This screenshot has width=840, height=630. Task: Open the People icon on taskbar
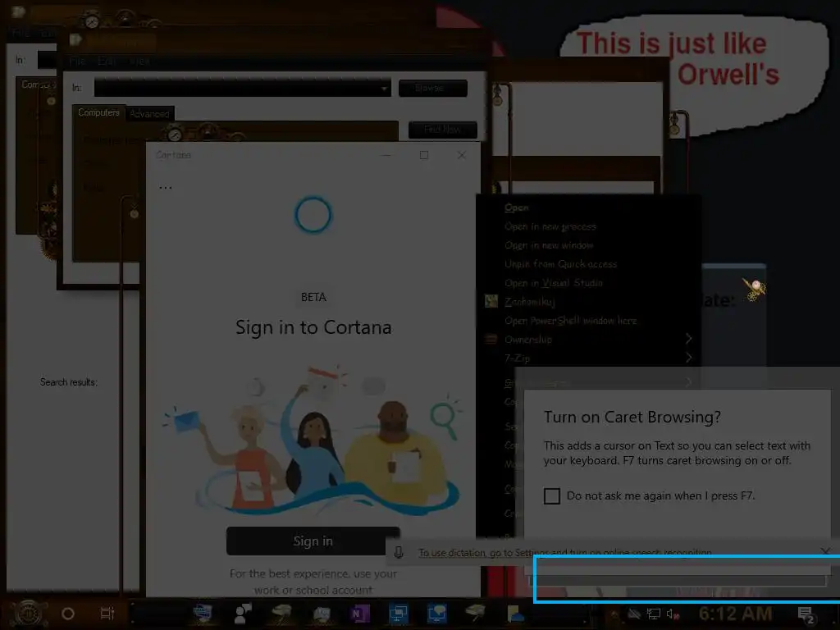click(243, 614)
